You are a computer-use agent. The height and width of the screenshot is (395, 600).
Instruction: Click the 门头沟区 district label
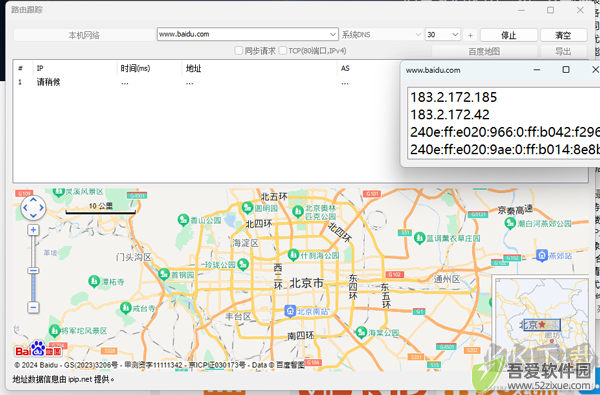coord(134,257)
